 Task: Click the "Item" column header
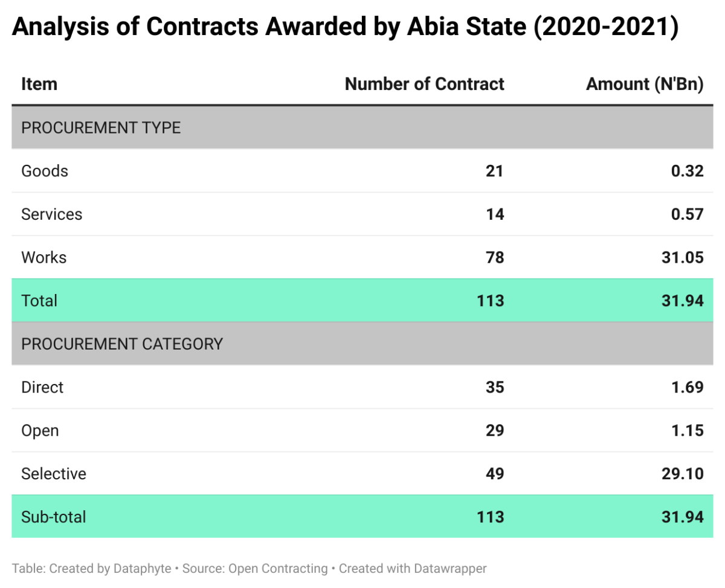coord(39,85)
